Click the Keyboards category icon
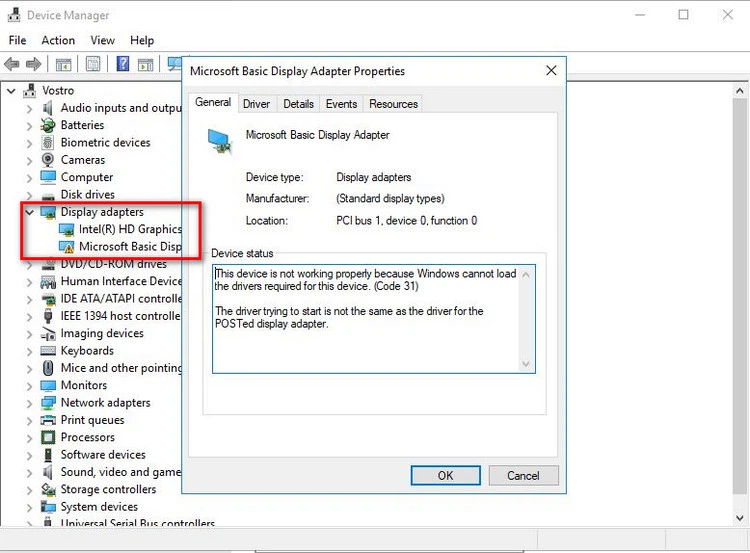This screenshot has width=750, height=553. (x=48, y=351)
